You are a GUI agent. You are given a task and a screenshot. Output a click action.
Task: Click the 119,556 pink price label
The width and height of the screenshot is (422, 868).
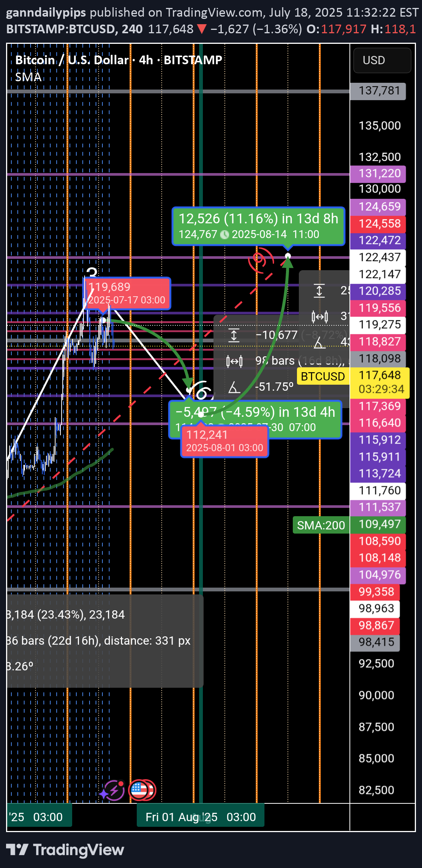click(378, 308)
